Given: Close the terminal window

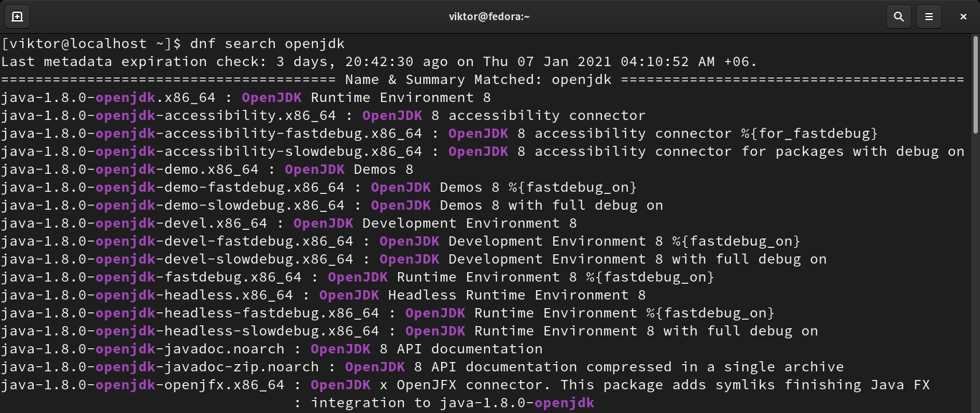Looking at the screenshot, I should pos(961,16).
